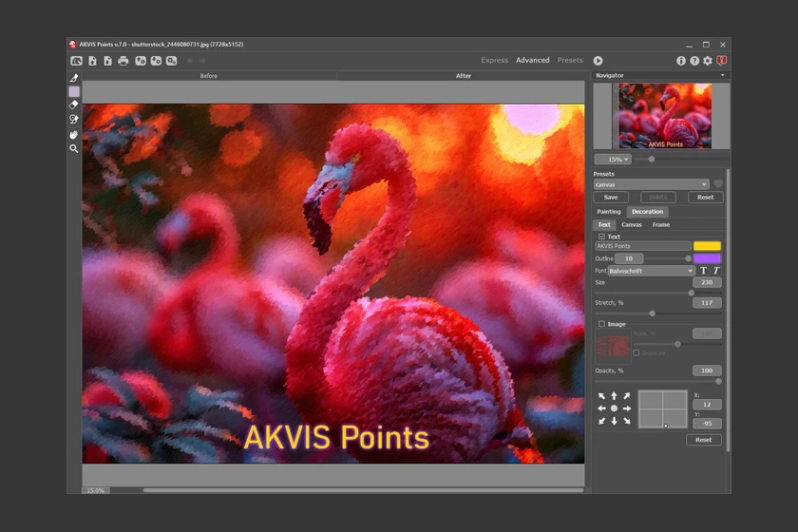Click the lavender color square in left toolbar
The height and width of the screenshot is (532, 798).
pos(74,91)
